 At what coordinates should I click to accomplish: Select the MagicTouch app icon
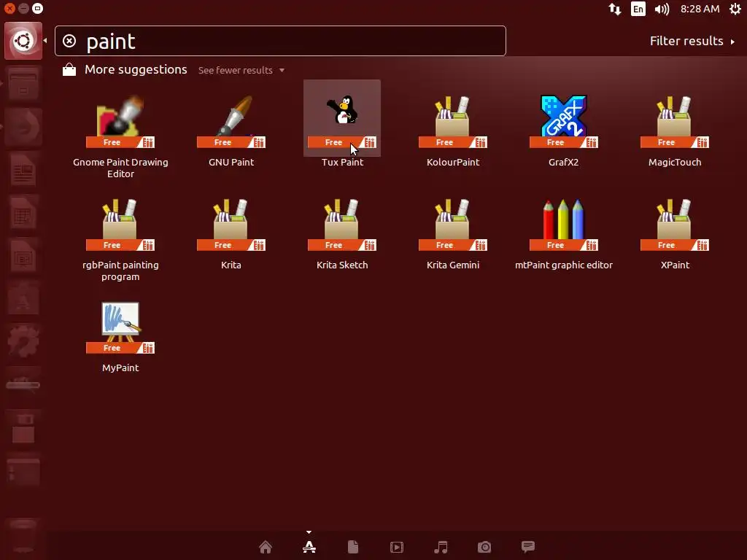pos(675,120)
